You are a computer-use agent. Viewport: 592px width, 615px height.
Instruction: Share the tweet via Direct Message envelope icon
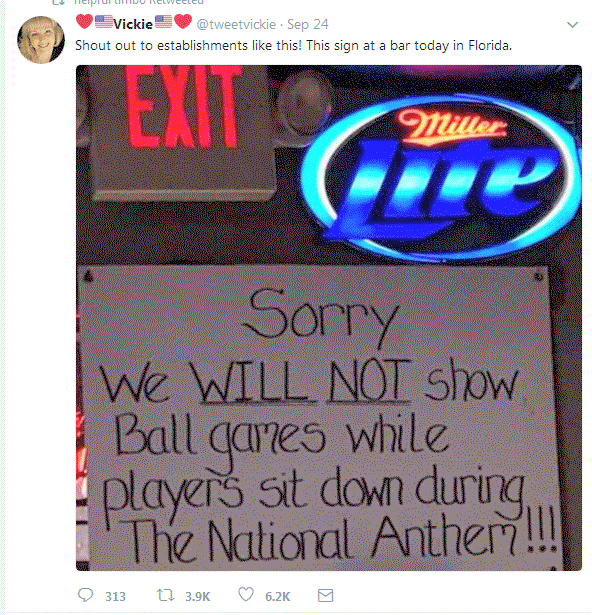coord(325,595)
